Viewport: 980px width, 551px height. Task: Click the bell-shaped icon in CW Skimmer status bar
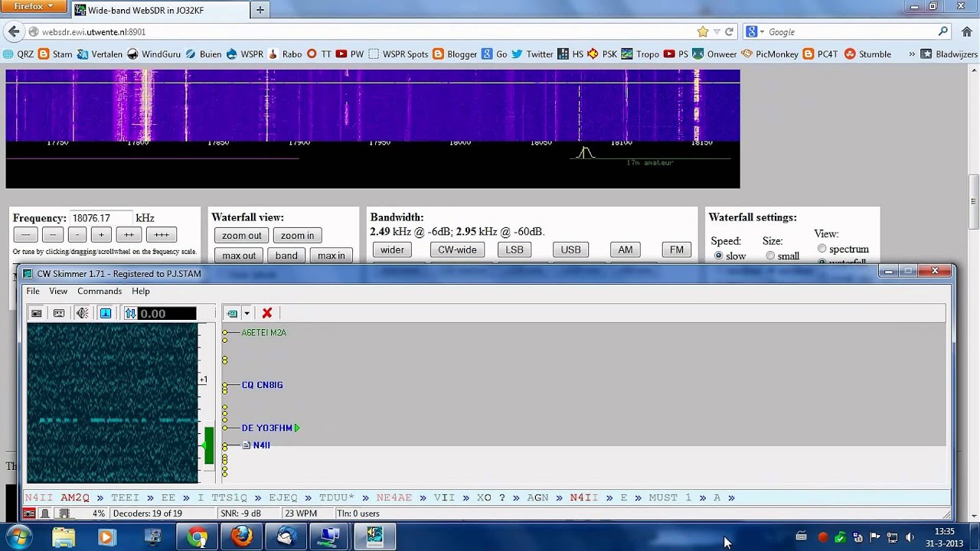coord(45,514)
